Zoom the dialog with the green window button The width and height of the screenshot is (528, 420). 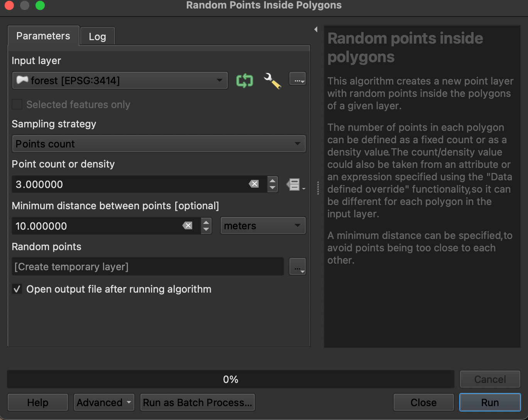pos(40,5)
